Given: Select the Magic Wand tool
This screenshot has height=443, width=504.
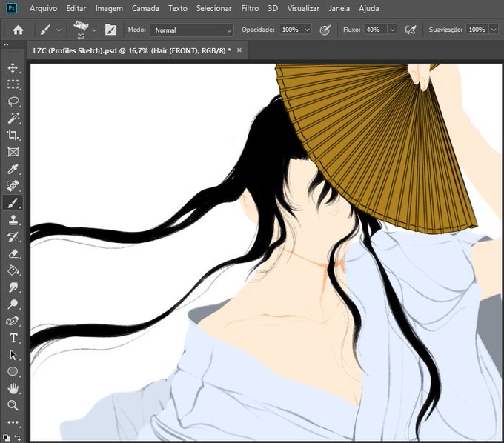Looking at the screenshot, I should [x=13, y=119].
